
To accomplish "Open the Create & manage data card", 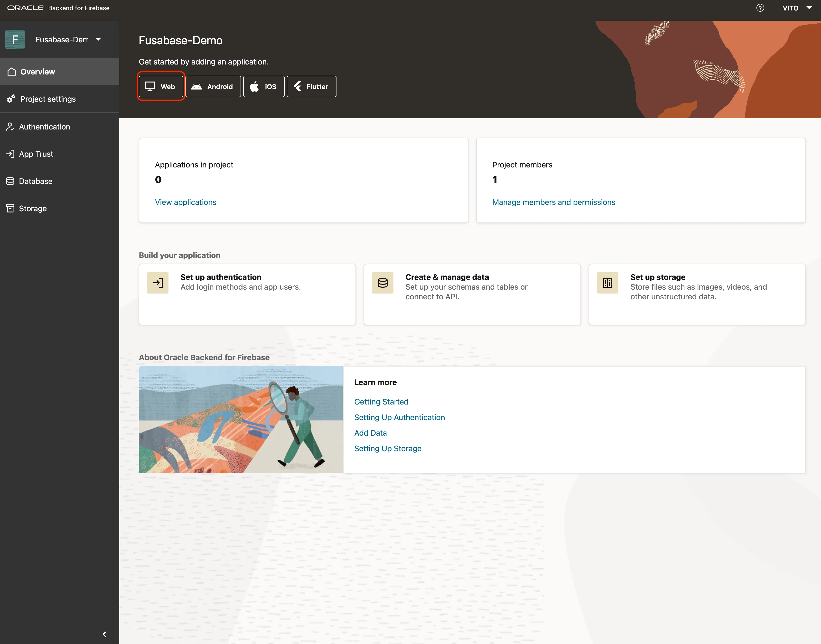I will coord(472,294).
